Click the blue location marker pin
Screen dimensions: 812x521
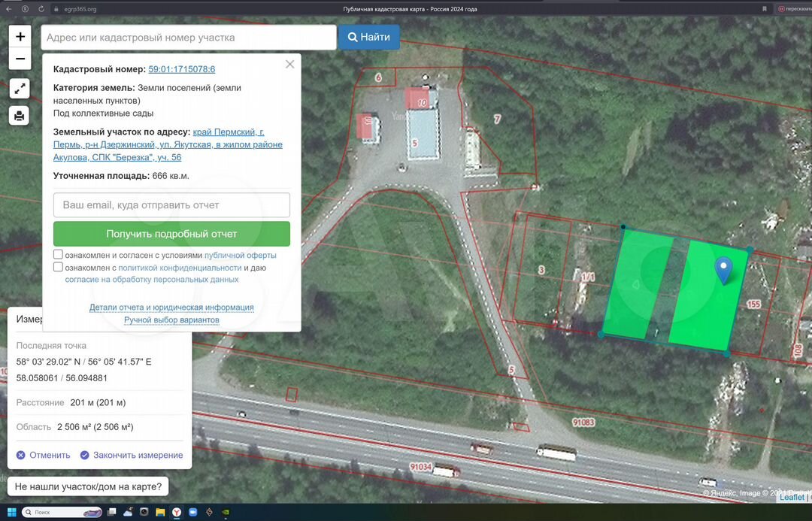click(723, 270)
